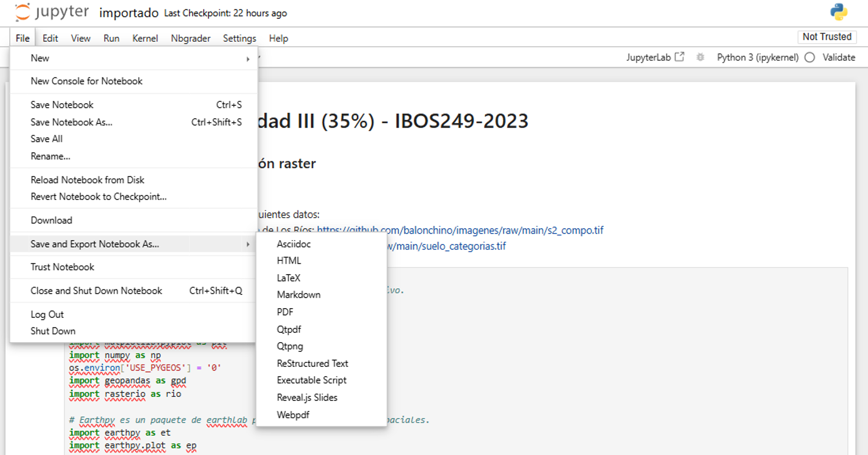This screenshot has height=455, width=868.
Task: Select Reveal.js Slides export option
Action: coord(307,397)
